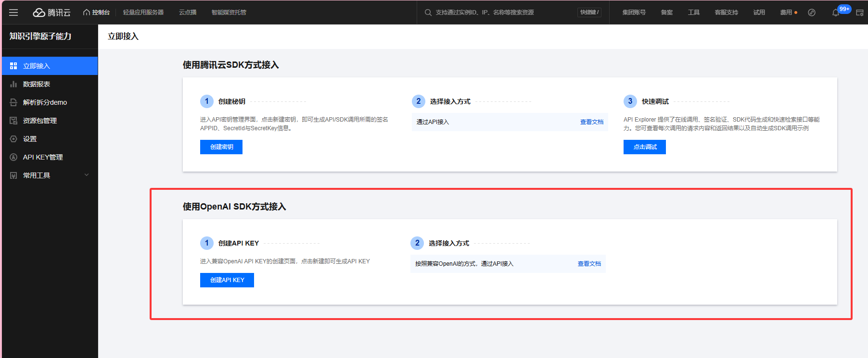
Task: Open 数据报表 in the sidebar
Action: point(50,84)
